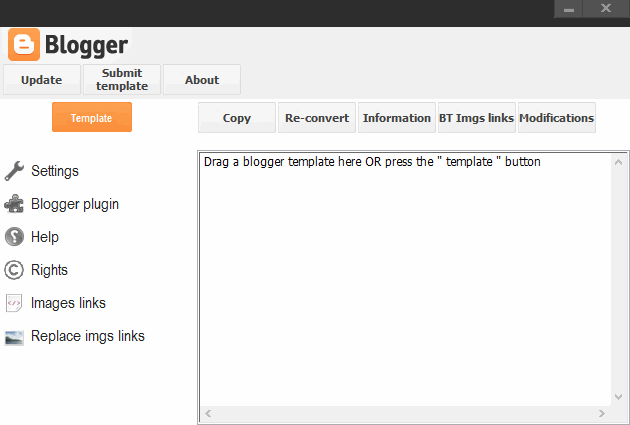This screenshot has width=630, height=425.
Task: Click the orange Template button
Action: click(92, 117)
